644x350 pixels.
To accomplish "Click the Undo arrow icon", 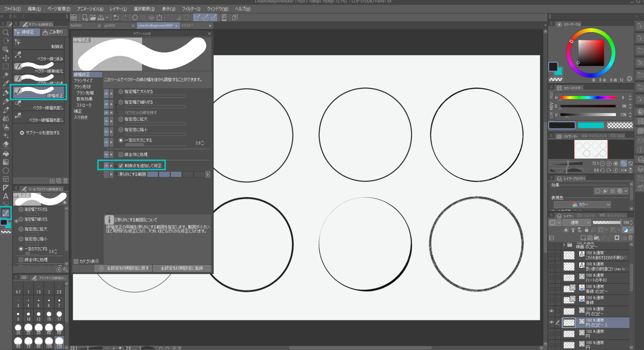I will (x=116, y=17).
